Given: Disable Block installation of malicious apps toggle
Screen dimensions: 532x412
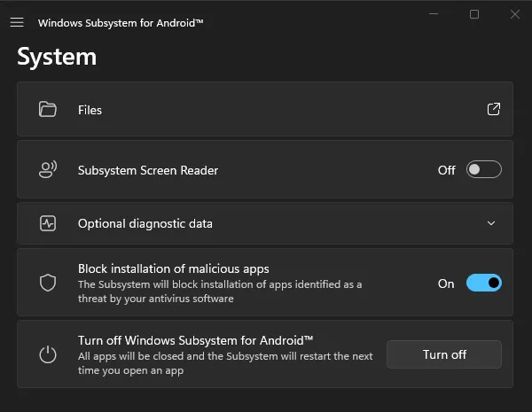Looking at the screenshot, I should pos(484,283).
